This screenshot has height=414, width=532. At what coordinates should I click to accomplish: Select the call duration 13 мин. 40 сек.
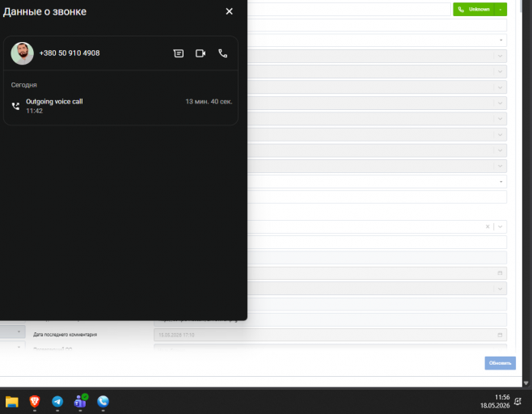coord(209,101)
